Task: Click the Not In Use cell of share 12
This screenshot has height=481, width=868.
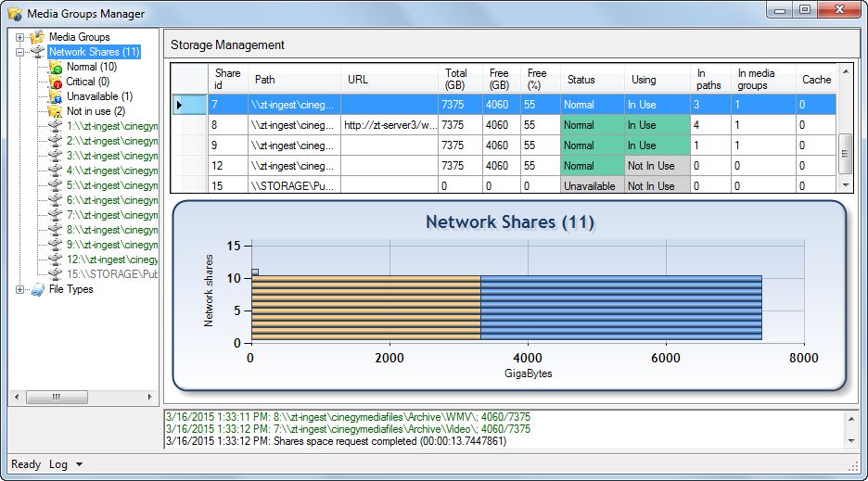Action: tap(657, 166)
